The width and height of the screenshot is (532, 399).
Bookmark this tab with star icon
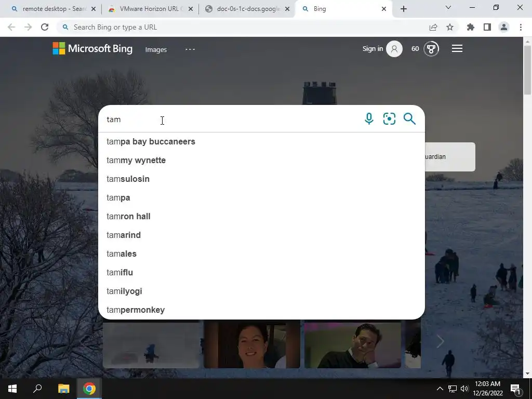[x=450, y=27]
